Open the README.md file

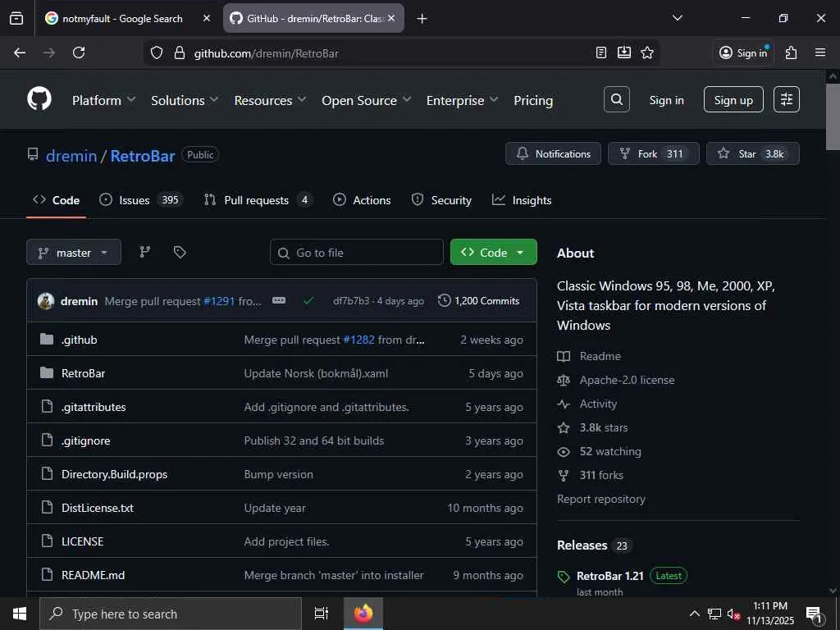tap(93, 575)
